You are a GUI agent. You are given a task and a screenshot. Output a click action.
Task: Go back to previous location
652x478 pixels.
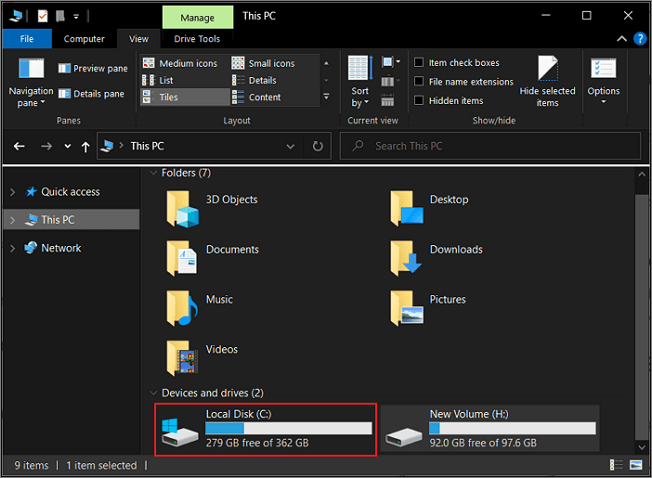pyautogui.click(x=19, y=146)
